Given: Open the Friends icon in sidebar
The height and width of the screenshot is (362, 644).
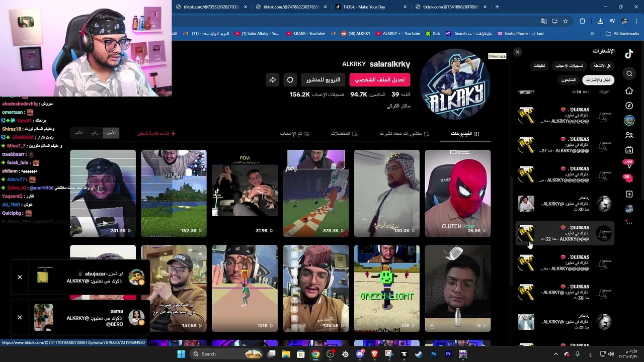Looking at the screenshot, I should tap(629, 135).
